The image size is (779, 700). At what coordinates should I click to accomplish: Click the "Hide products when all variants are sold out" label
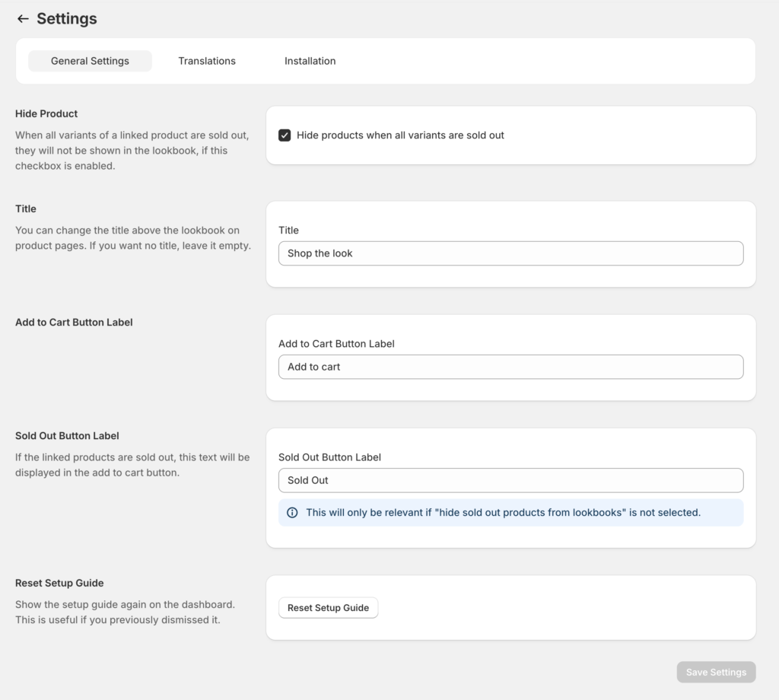[x=400, y=135]
